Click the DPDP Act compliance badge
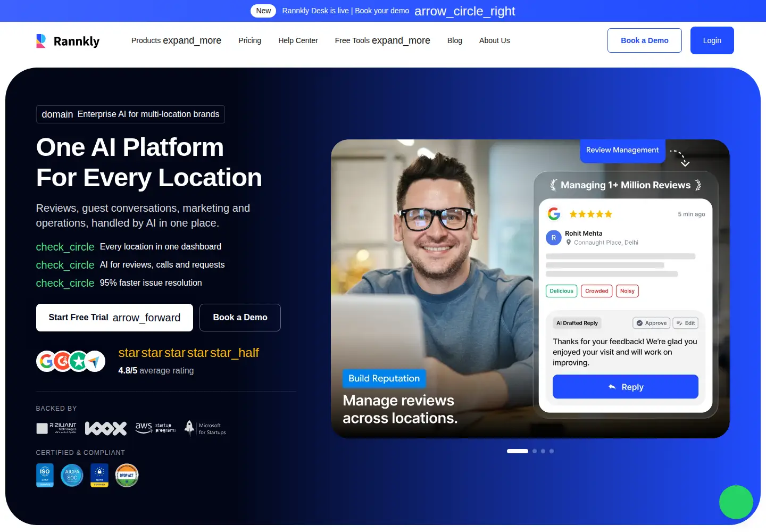 tap(127, 475)
